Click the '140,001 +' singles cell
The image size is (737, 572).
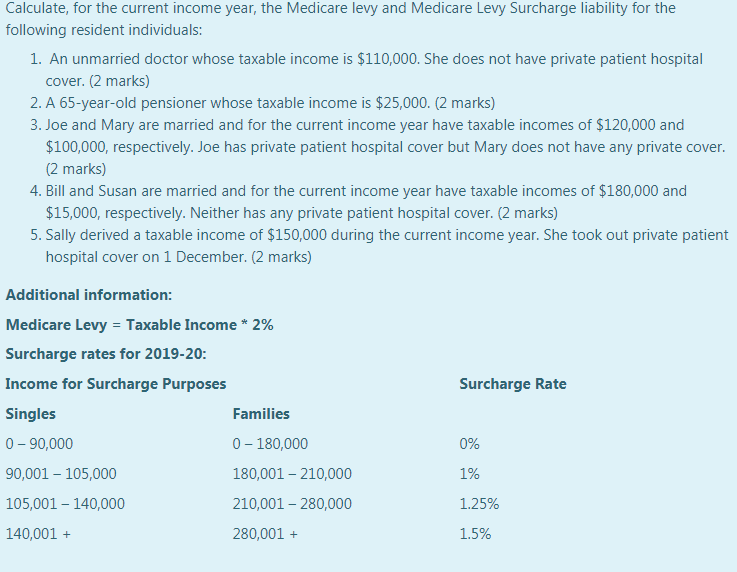38,534
